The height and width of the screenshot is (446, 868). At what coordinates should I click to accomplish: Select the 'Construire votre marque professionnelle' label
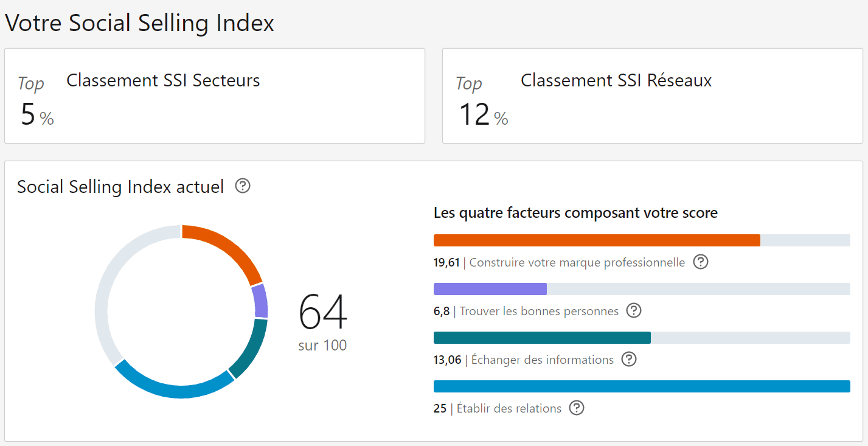[x=577, y=263]
